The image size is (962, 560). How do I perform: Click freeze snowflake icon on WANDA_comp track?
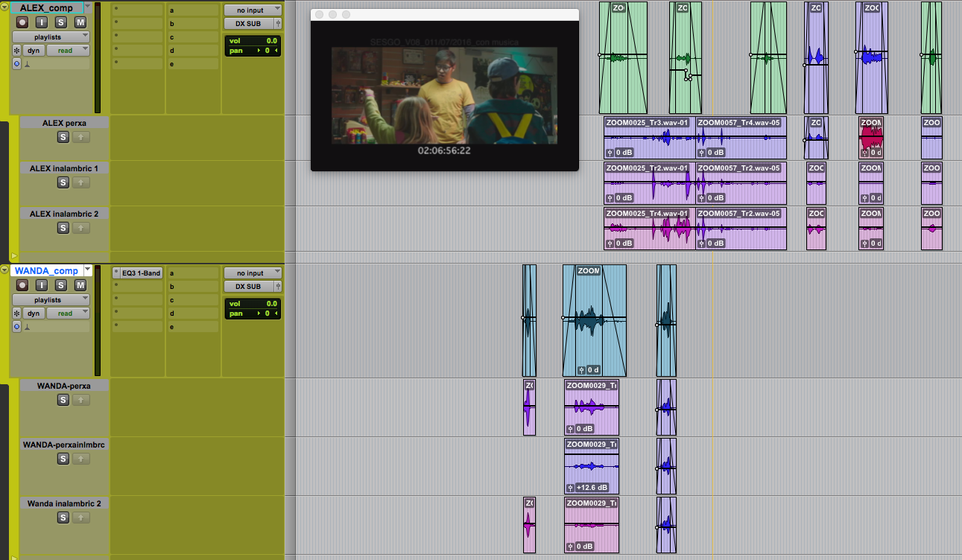(16, 314)
